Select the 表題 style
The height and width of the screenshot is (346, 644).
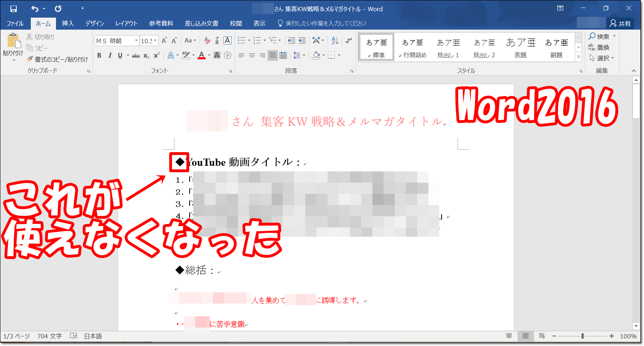pos(520,48)
